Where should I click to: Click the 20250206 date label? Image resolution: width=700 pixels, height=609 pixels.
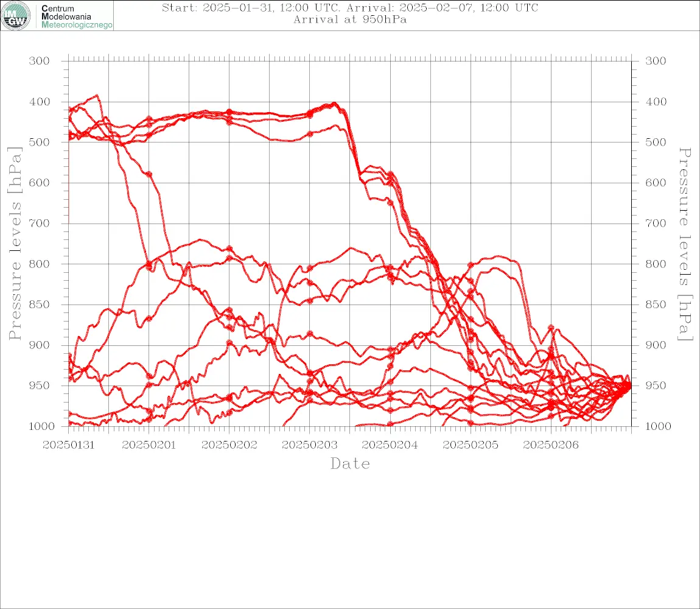(x=551, y=445)
